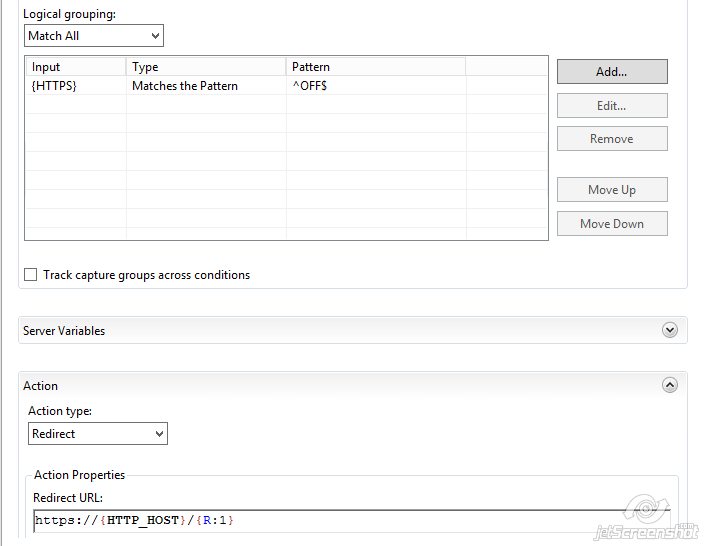The image size is (704, 546).
Task: Enable Track capture groups across conditions
Action: pyautogui.click(x=30, y=275)
